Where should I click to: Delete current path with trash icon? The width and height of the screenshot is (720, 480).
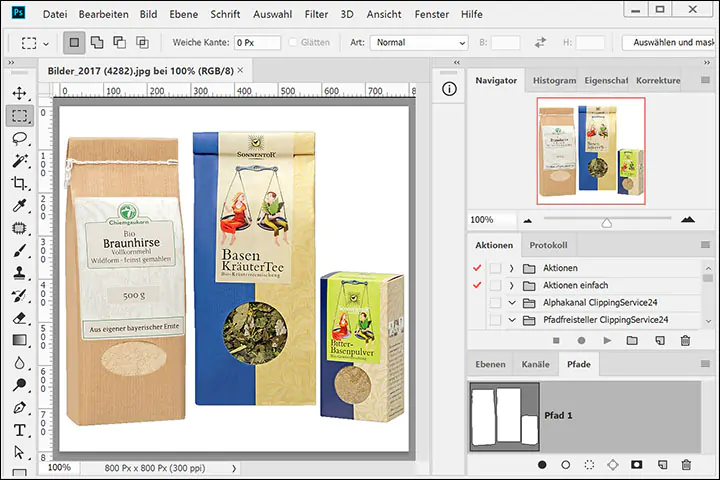(x=686, y=465)
